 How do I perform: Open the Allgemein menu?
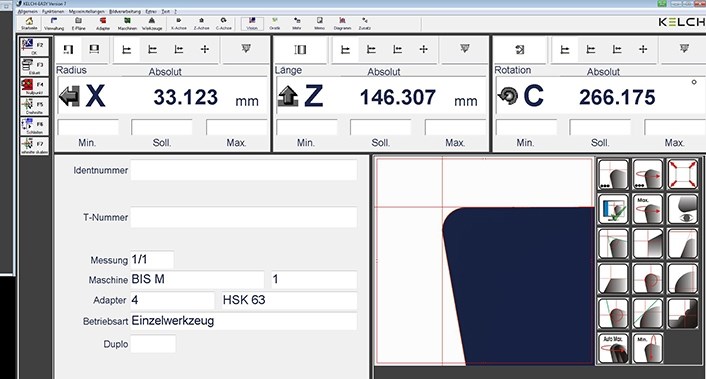pyautogui.click(x=27, y=12)
